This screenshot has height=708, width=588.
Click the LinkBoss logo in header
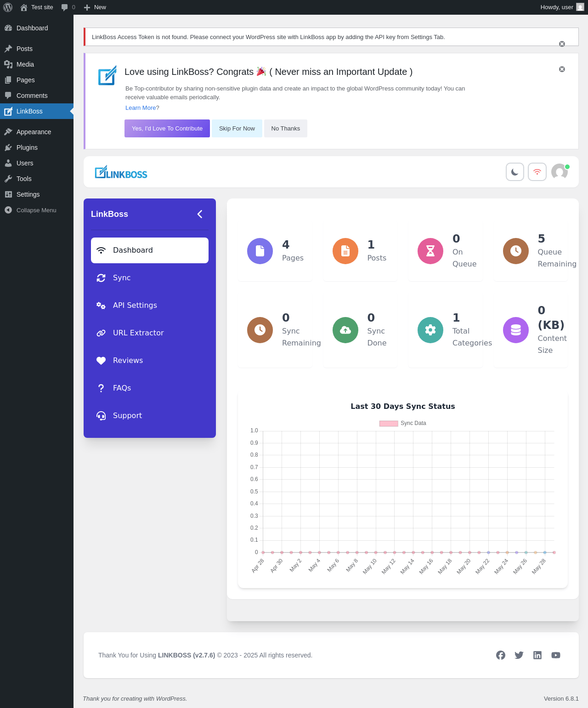pos(121,172)
